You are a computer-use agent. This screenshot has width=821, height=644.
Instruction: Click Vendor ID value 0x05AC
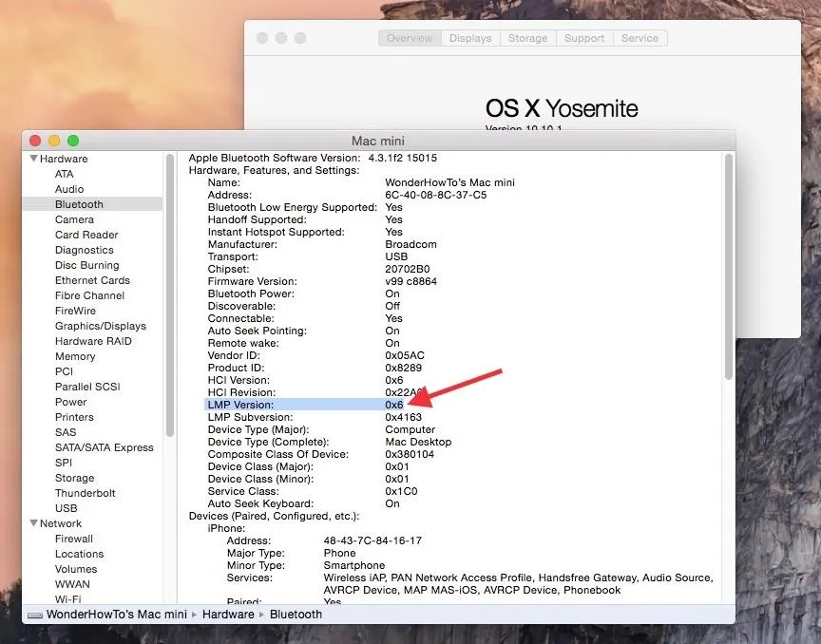[x=405, y=355]
